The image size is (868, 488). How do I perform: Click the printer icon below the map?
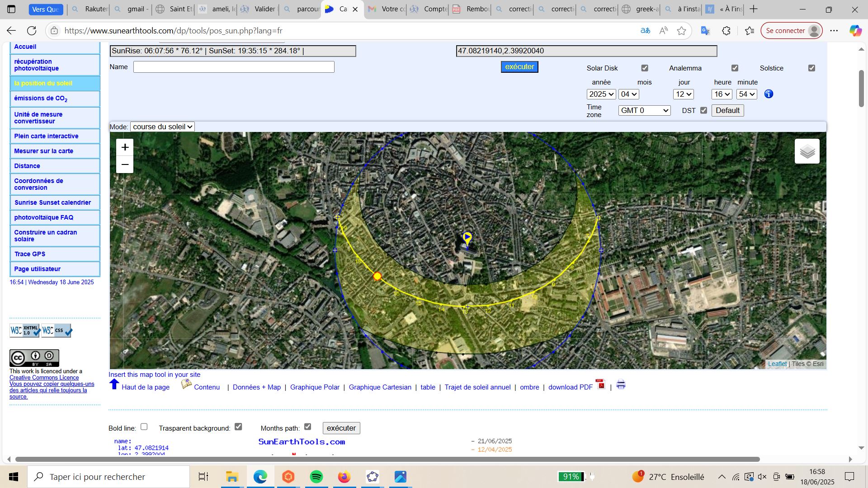coord(621,385)
